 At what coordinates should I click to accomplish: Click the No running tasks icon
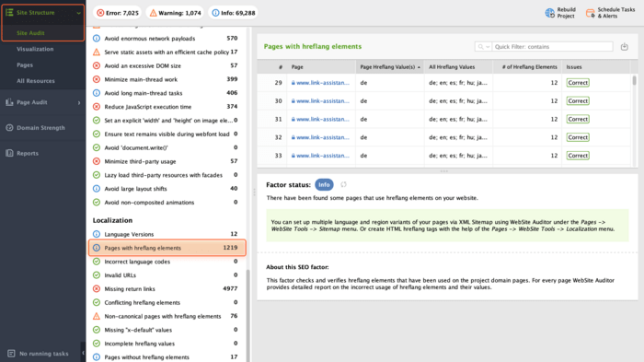pyautogui.click(x=11, y=354)
